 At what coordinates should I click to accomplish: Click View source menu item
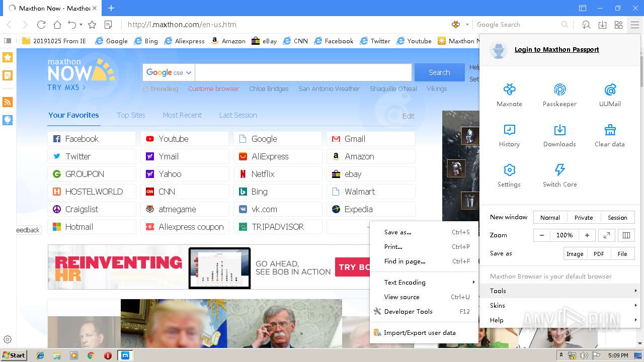tap(424, 297)
